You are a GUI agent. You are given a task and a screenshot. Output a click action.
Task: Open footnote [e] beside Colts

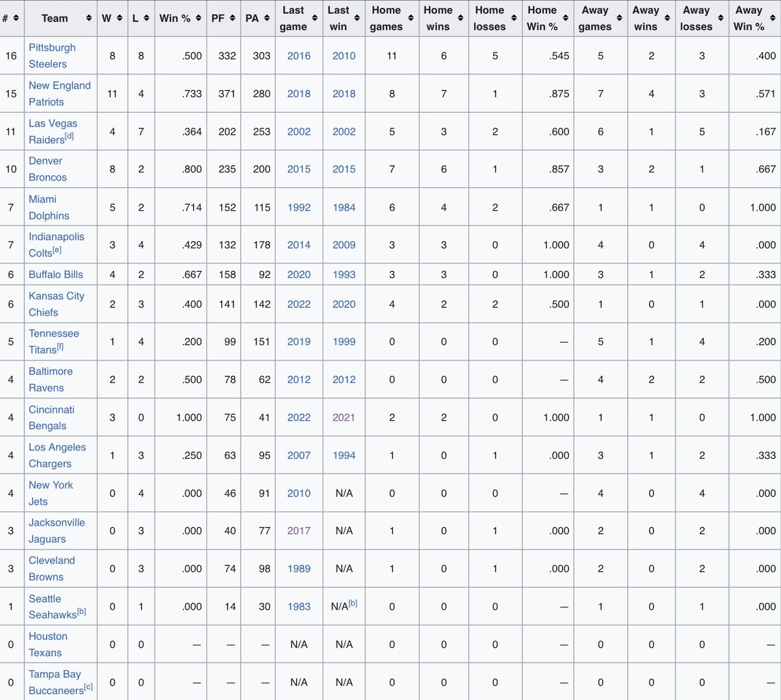pos(57,250)
